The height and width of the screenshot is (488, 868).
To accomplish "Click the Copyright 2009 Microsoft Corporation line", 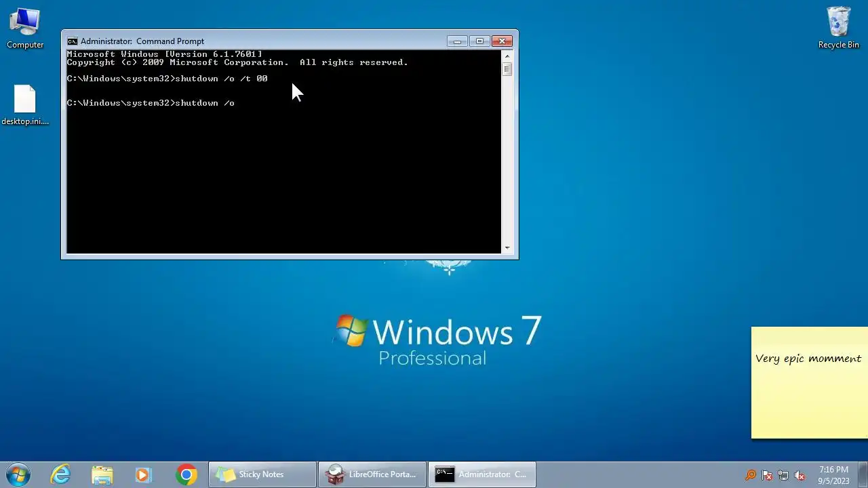I will tap(237, 62).
